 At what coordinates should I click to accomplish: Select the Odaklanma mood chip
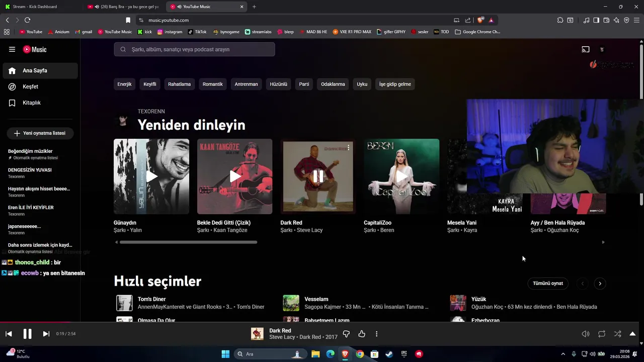pos(333,84)
